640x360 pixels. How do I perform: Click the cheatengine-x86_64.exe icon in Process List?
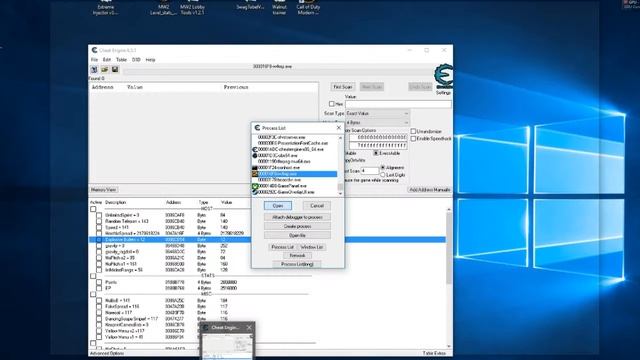tap(255, 149)
